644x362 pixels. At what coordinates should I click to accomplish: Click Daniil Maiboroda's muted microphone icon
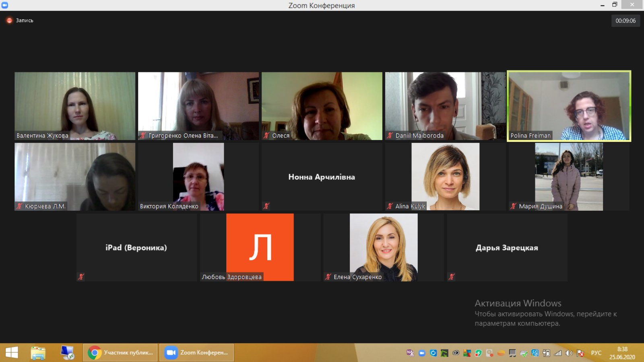390,136
